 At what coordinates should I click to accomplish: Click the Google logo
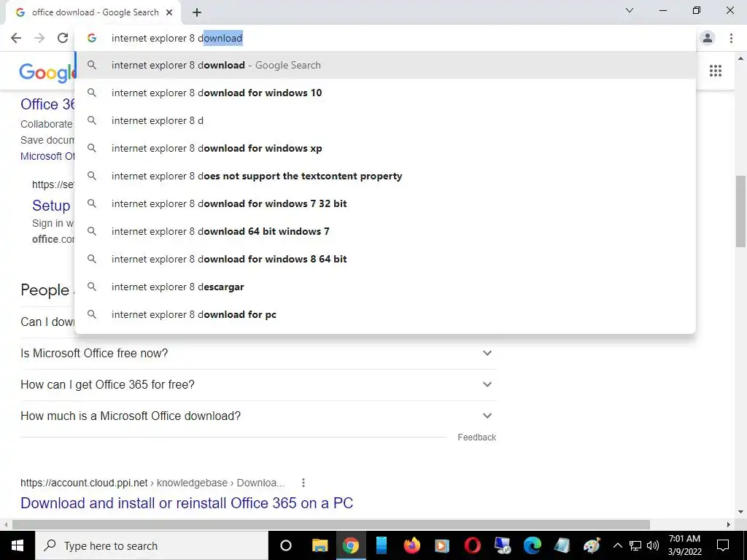[47, 72]
